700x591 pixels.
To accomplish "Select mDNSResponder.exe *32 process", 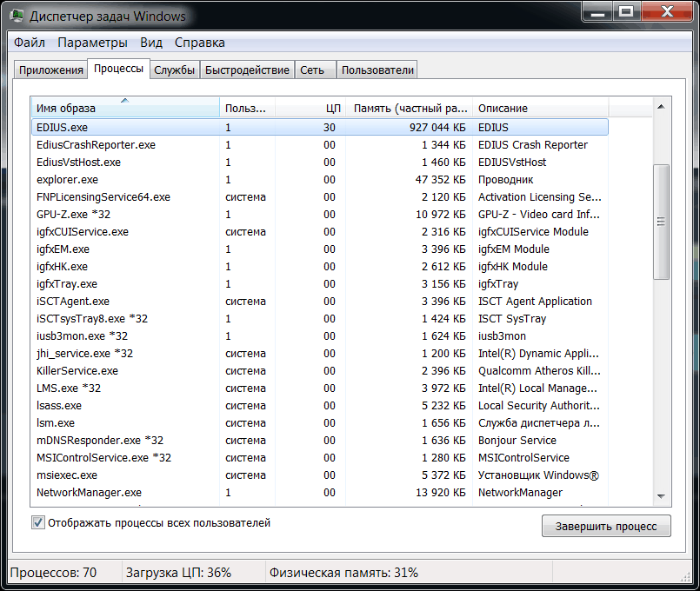I will point(320,441).
